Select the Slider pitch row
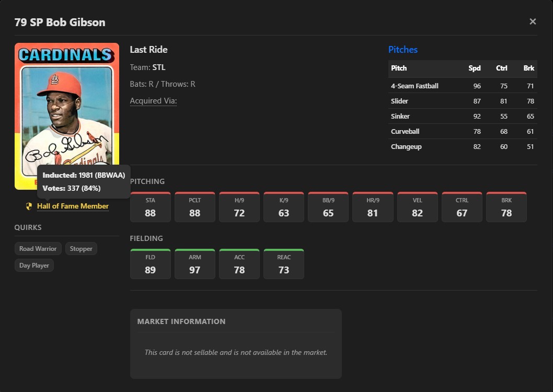This screenshot has width=553, height=392. 463,101
